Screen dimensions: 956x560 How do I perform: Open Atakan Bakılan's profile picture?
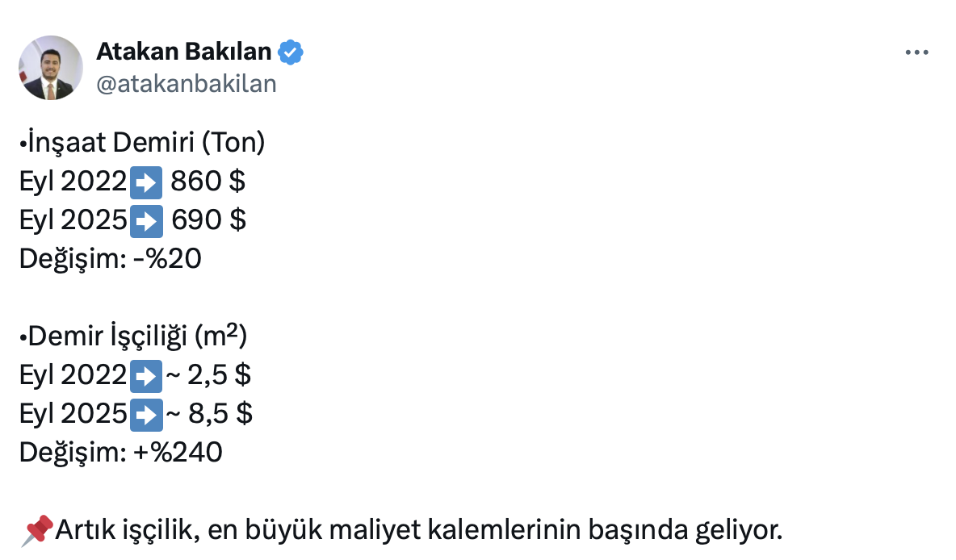(51, 68)
